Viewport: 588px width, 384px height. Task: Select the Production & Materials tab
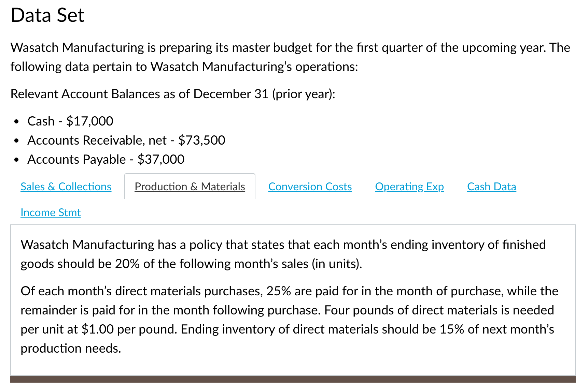[190, 187]
